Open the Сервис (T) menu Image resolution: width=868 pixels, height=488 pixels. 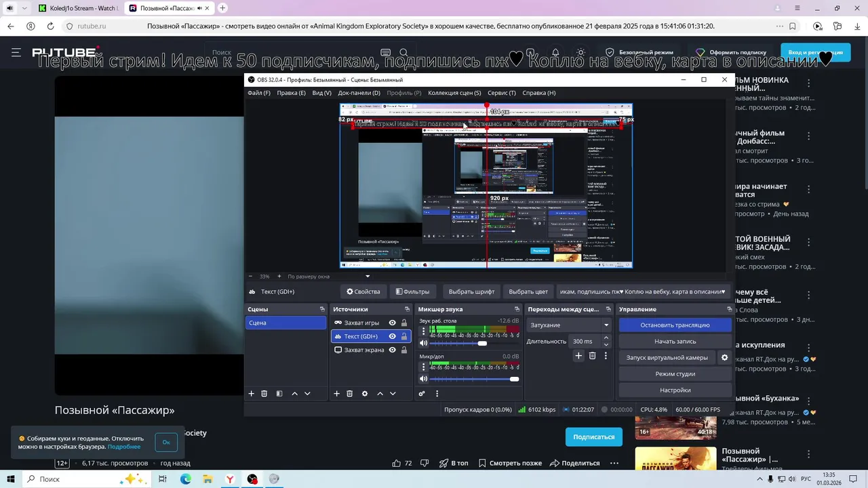(502, 93)
